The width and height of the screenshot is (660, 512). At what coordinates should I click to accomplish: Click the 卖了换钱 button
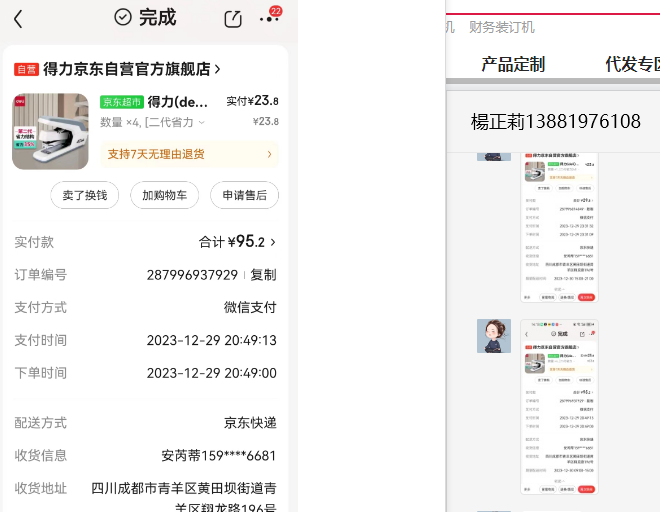tap(85, 195)
